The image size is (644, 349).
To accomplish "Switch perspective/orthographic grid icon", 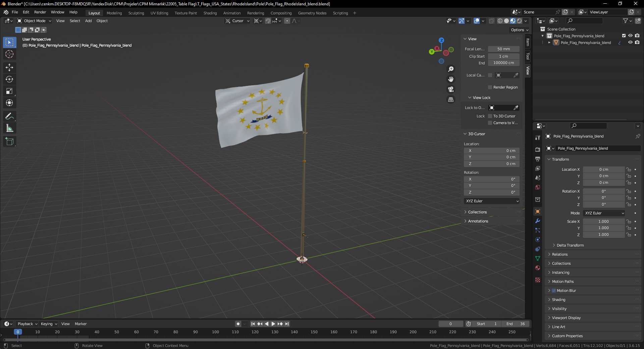I will (x=451, y=100).
